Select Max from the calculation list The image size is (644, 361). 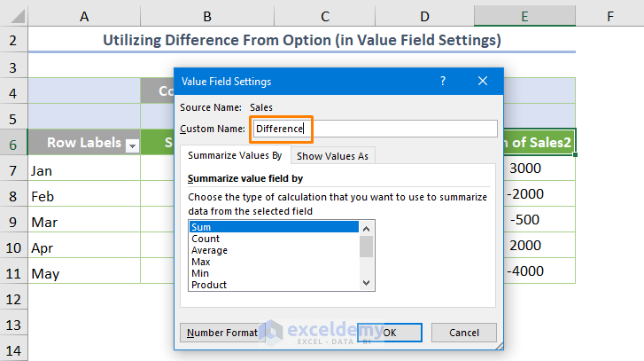tap(274, 262)
